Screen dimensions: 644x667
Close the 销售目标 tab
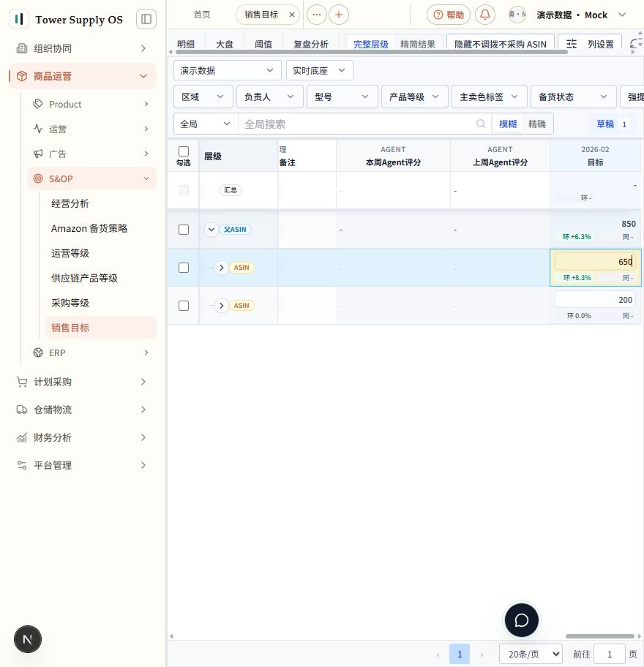(x=292, y=15)
